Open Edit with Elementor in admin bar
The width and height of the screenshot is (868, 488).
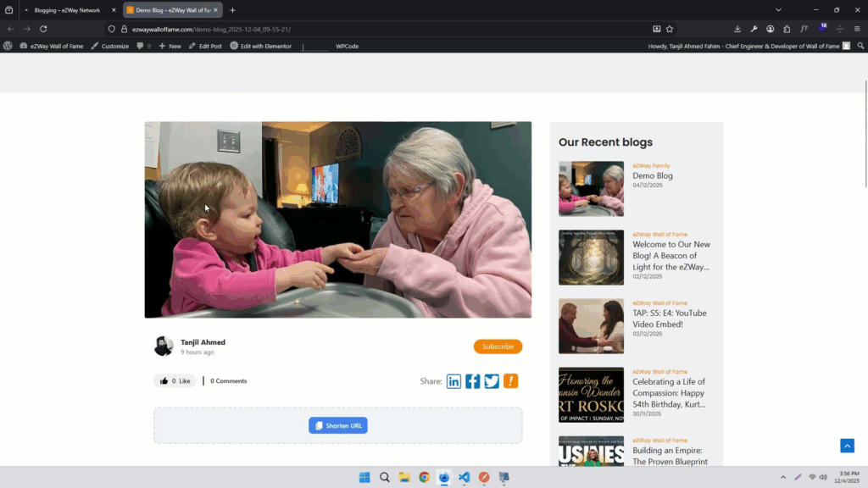[x=260, y=46]
